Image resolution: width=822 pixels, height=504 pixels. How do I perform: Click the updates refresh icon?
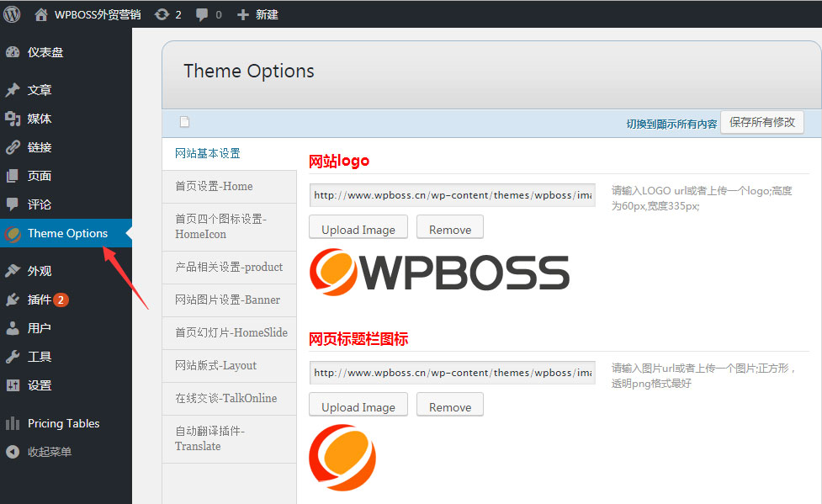tap(162, 14)
